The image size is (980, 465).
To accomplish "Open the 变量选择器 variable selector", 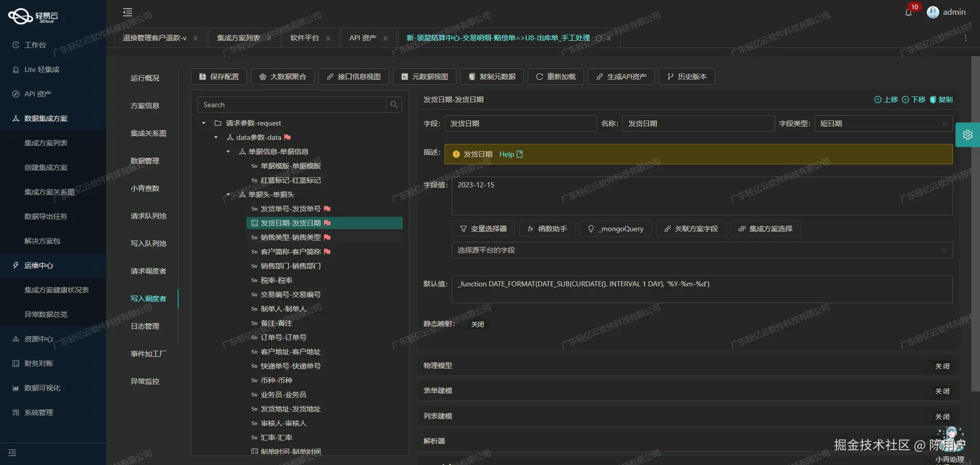I will (483, 229).
